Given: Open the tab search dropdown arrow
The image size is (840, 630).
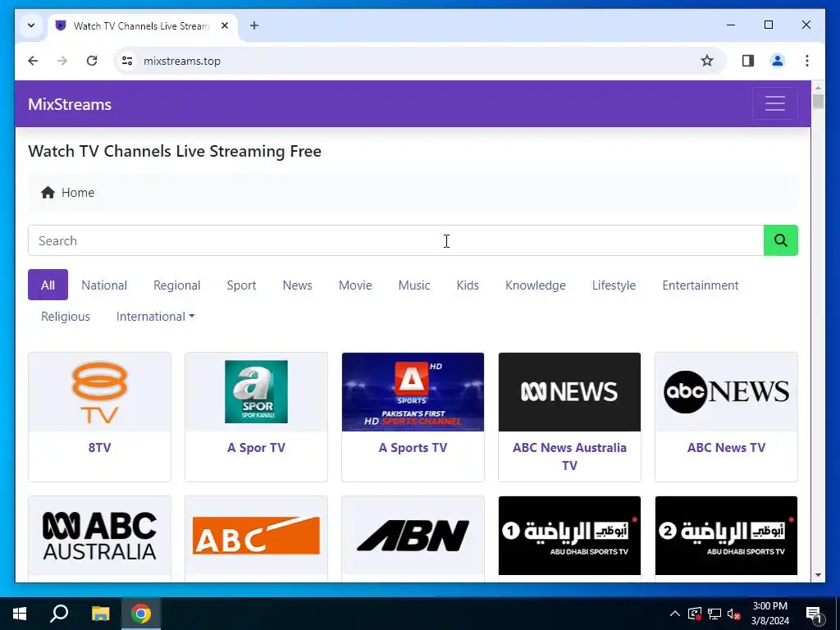Looking at the screenshot, I should tap(31, 25).
